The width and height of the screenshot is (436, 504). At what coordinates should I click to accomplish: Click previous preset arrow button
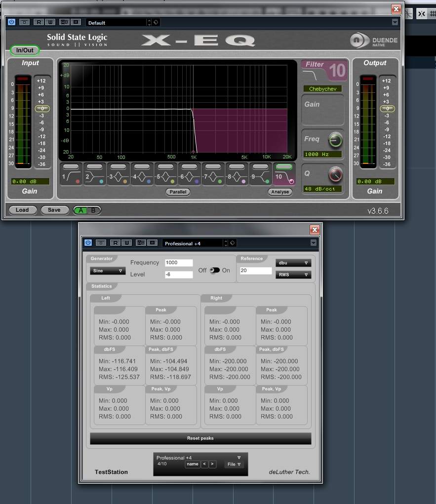pyautogui.click(x=204, y=464)
